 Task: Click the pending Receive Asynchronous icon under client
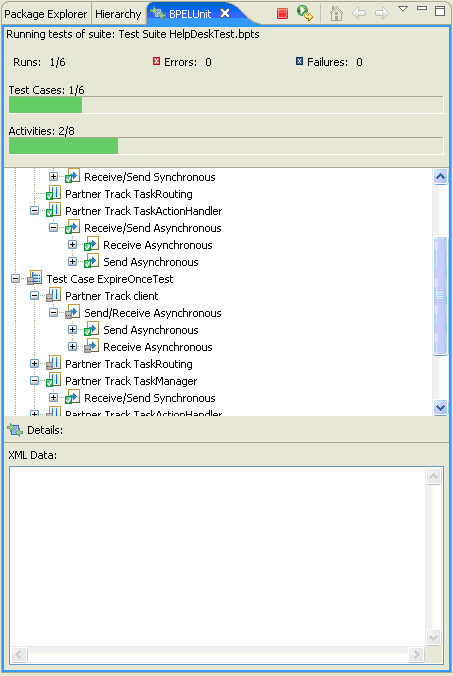pos(91,346)
